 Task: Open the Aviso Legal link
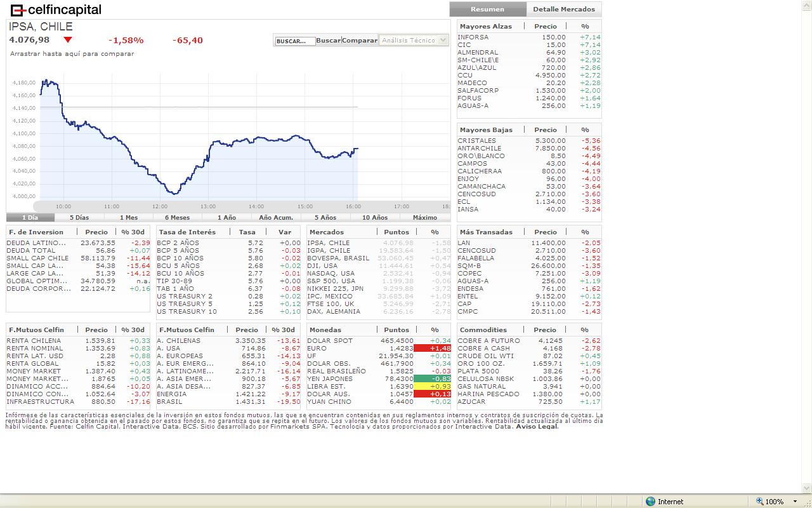(x=537, y=427)
